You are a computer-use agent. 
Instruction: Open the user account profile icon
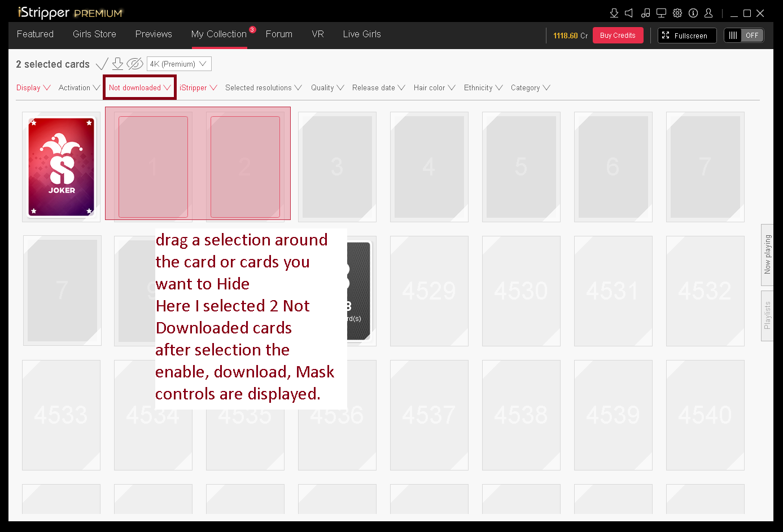click(708, 13)
